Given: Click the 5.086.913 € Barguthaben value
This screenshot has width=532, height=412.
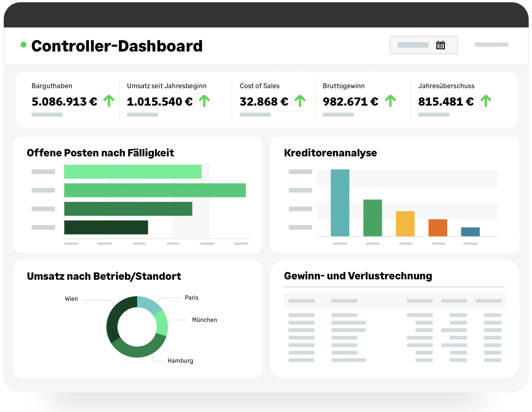Looking at the screenshot, I should (x=65, y=102).
